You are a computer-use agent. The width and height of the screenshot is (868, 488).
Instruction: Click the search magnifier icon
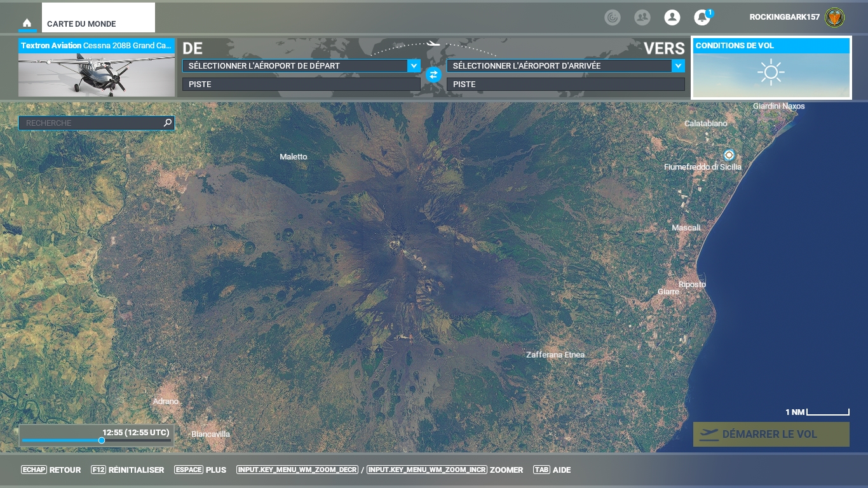click(168, 123)
